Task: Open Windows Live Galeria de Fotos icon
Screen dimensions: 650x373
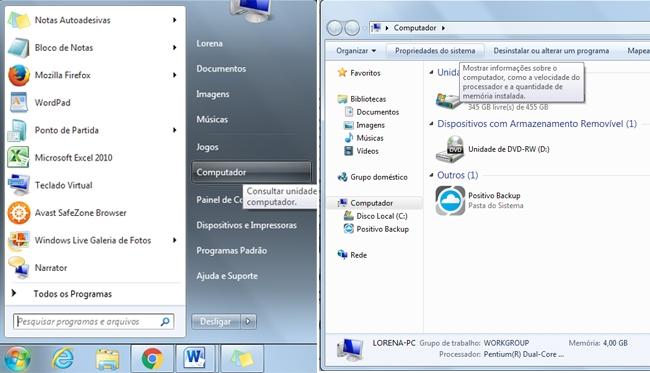Action: 19,240
